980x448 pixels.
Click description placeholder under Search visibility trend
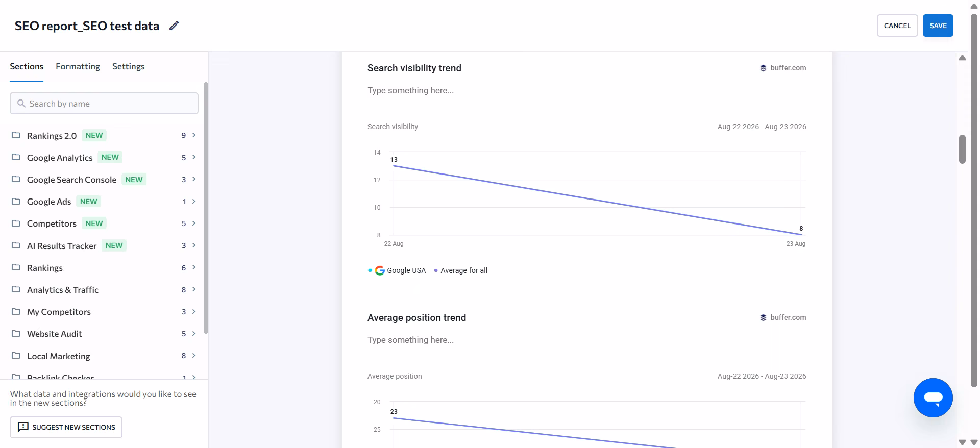pos(410,90)
